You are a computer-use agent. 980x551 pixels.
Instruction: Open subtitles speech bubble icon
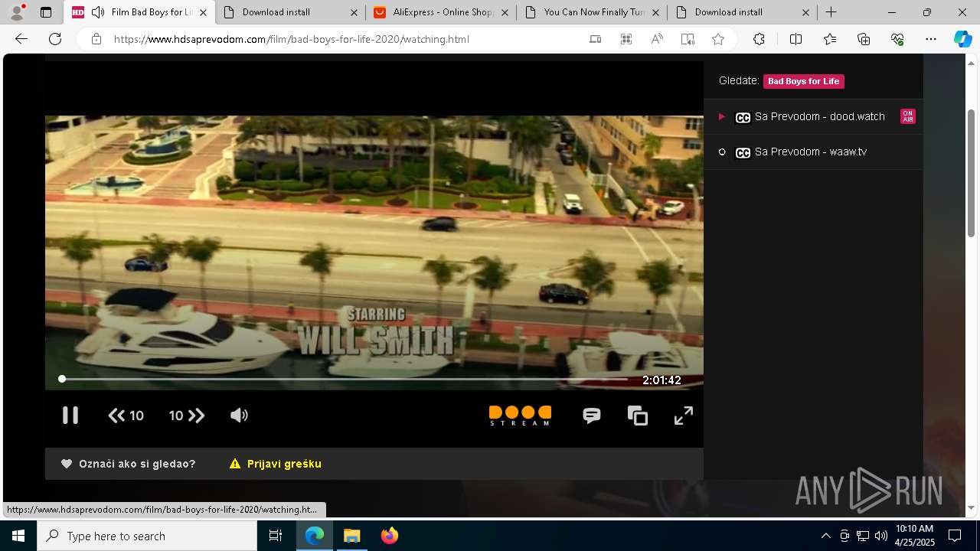(592, 416)
